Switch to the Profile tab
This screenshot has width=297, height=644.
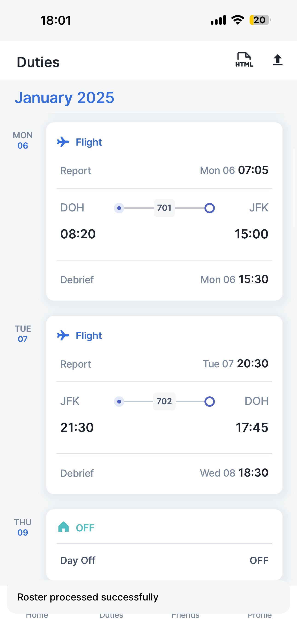(x=259, y=615)
